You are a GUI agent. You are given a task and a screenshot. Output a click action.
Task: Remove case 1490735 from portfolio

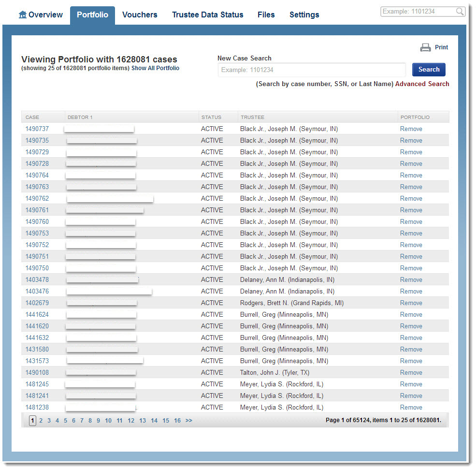411,140
